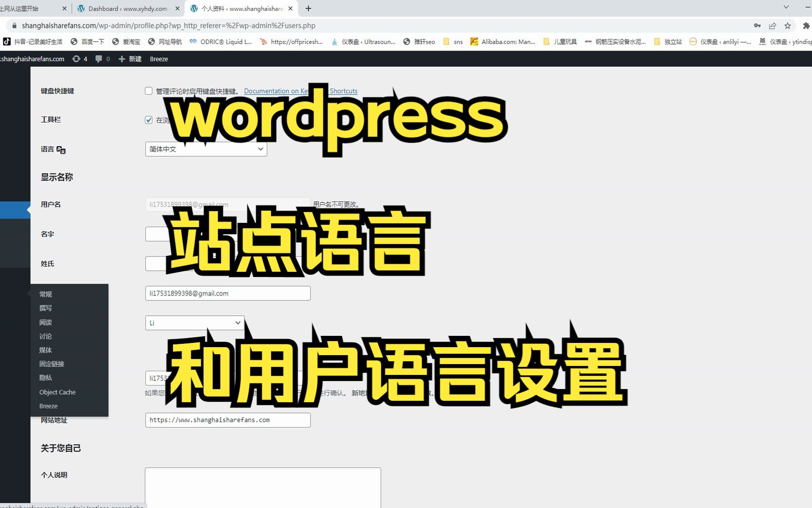
Task: Click site name shanghaisharefans.com in admin bar
Action: pos(32,59)
